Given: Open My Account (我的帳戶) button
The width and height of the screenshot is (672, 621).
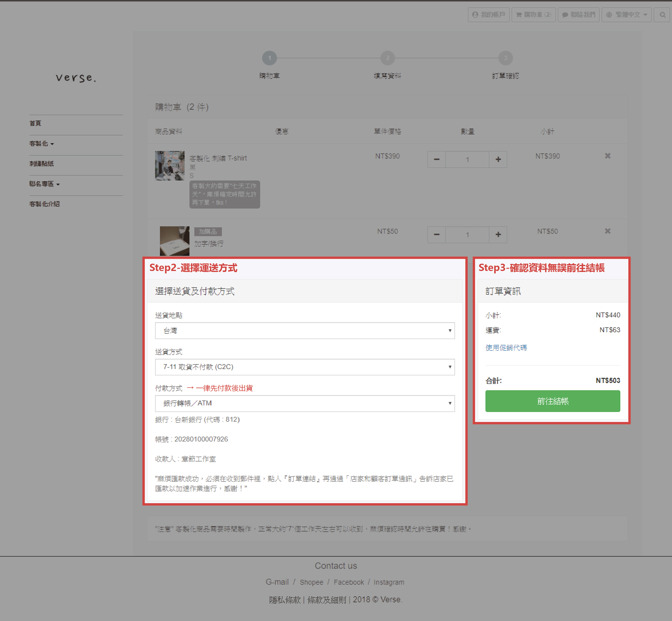Looking at the screenshot, I should pos(489,15).
